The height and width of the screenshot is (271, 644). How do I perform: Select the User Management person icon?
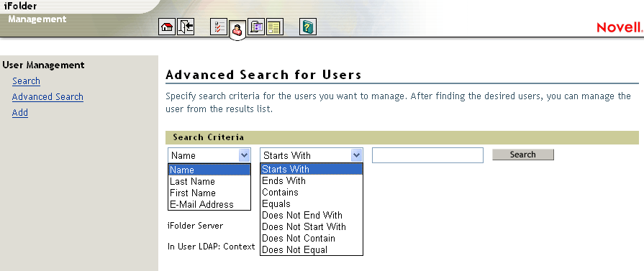[237, 29]
